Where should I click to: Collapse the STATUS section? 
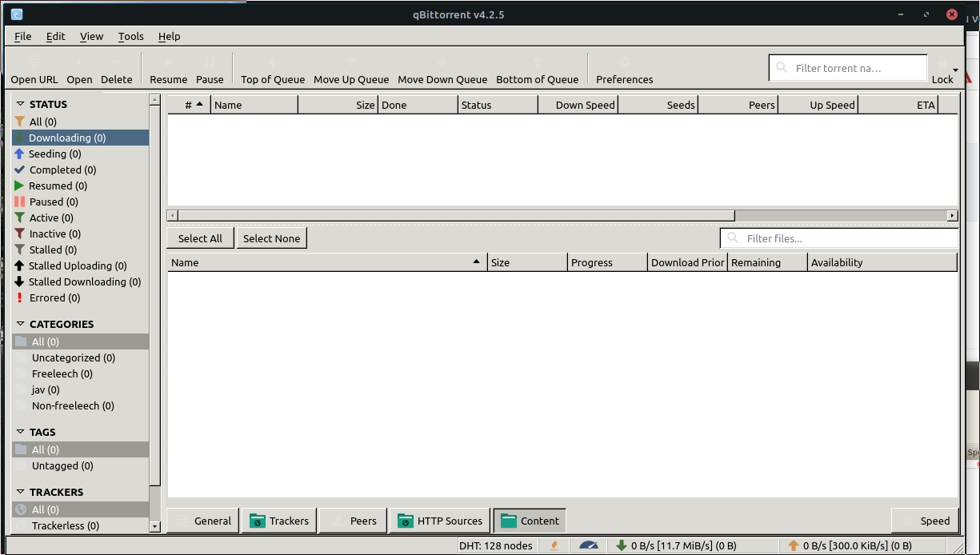coord(20,104)
